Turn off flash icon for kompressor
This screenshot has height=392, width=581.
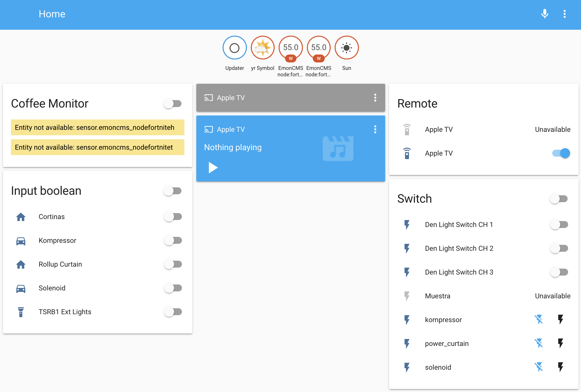539,320
